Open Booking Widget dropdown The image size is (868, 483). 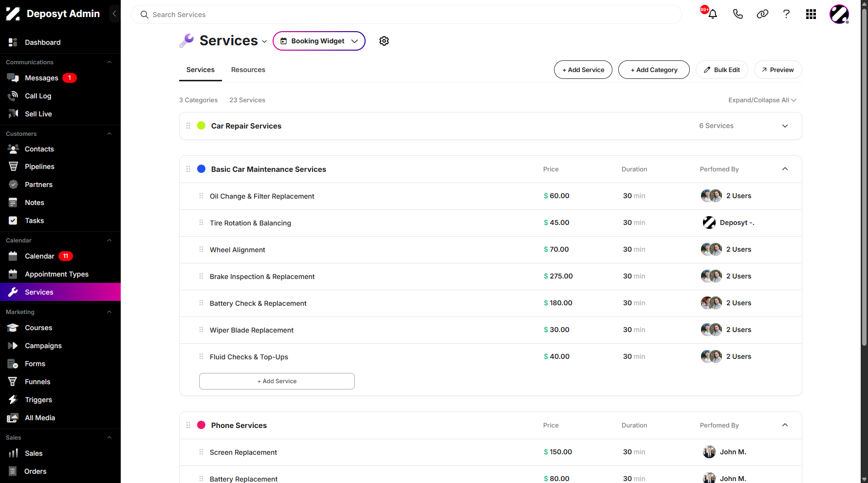pyautogui.click(x=319, y=41)
